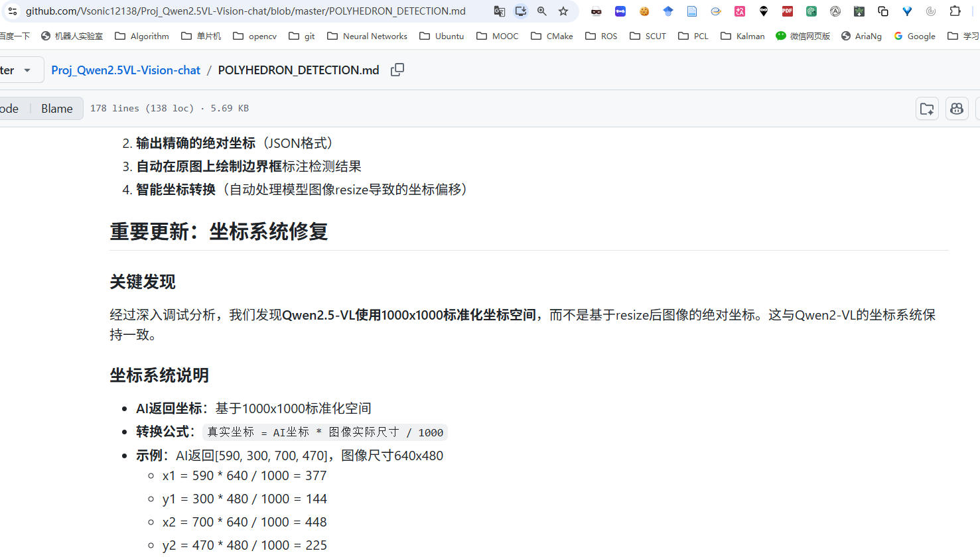Open the translate page icon
The image size is (980, 559).
coord(500,11)
